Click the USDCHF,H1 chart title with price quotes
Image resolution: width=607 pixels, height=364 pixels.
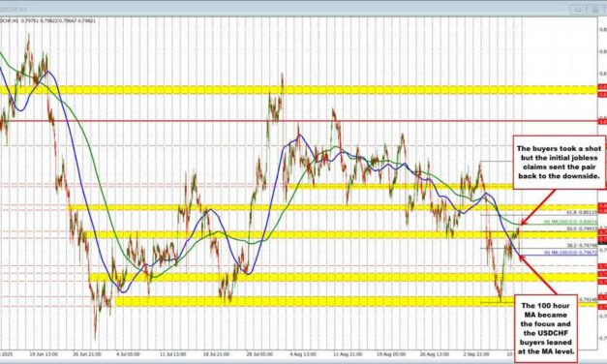[48, 20]
